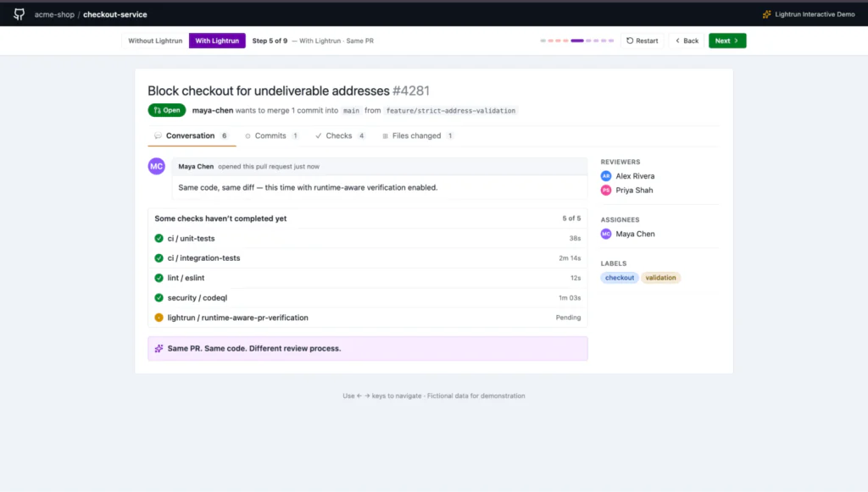Click the Step 5 of 9 indicator
The height and width of the screenshot is (492, 868).
[270, 41]
